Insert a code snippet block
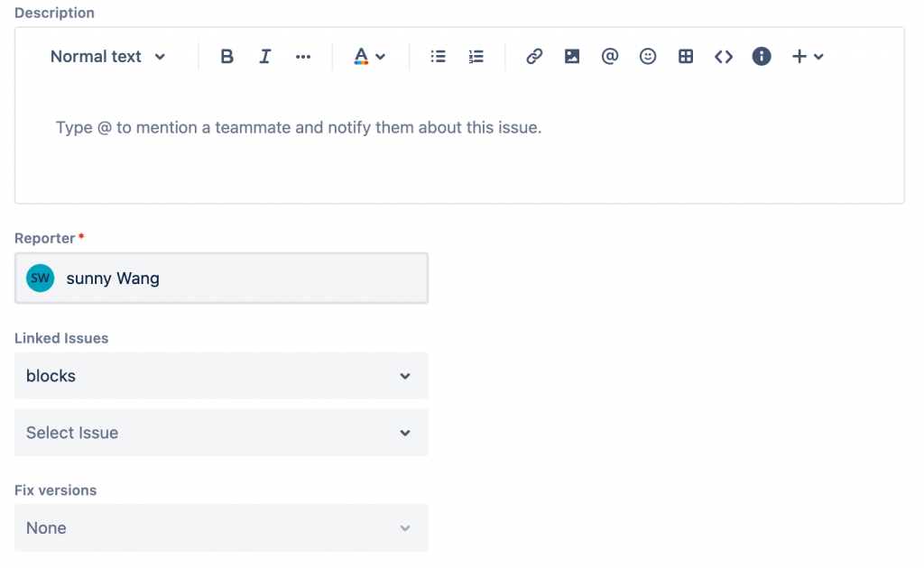 tap(724, 57)
